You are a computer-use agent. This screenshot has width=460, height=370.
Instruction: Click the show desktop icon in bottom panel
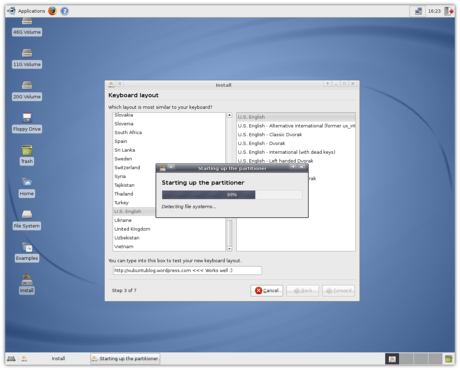tap(11, 359)
